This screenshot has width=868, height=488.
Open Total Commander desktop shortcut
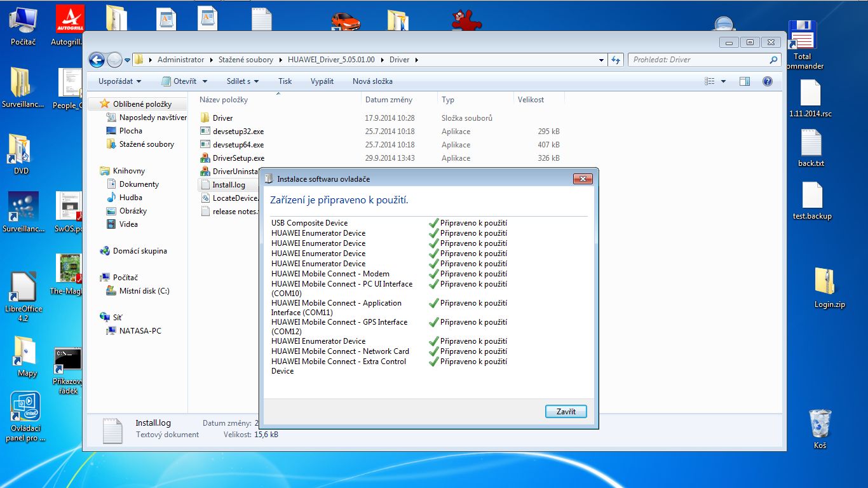click(x=803, y=44)
